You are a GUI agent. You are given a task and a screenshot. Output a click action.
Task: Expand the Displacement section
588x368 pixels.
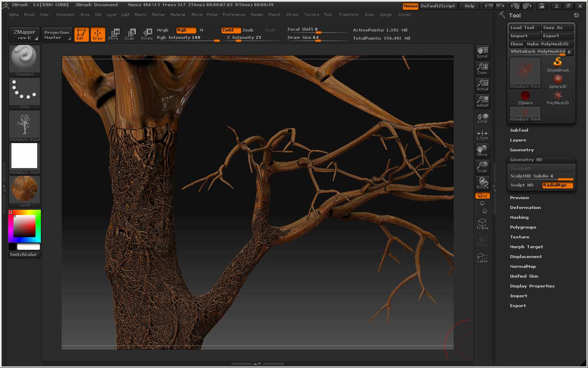[526, 257]
